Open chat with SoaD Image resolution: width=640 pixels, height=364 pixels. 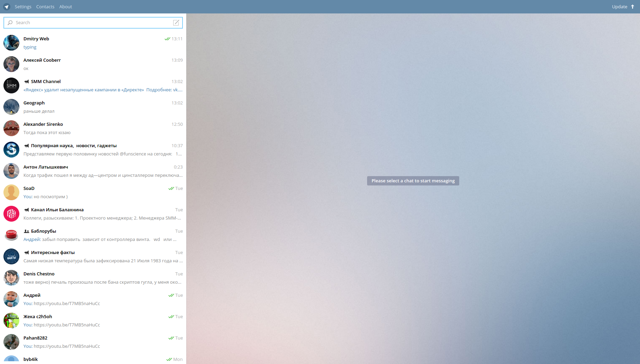click(x=93, y=192)
